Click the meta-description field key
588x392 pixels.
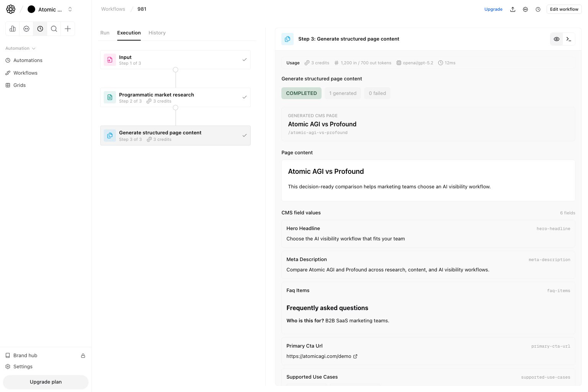tap(549, 260)
